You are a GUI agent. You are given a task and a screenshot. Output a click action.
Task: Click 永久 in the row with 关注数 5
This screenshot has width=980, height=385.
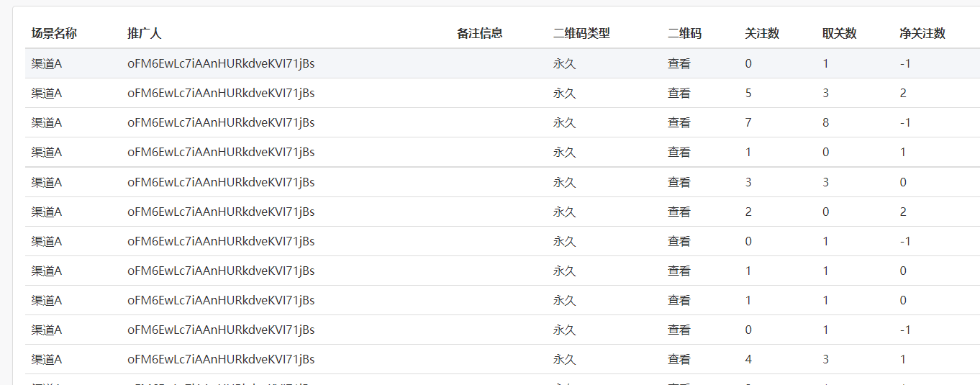[565, 93]
